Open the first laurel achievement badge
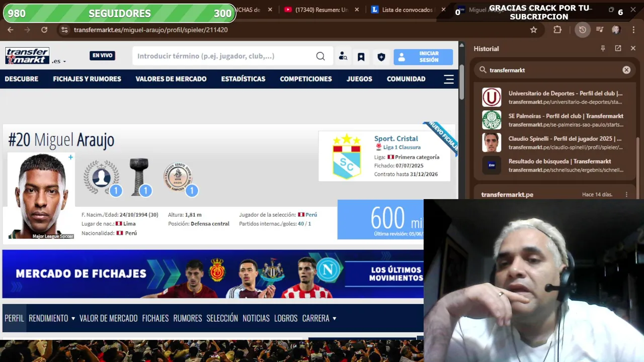644x362 pixels. (102, 178)
